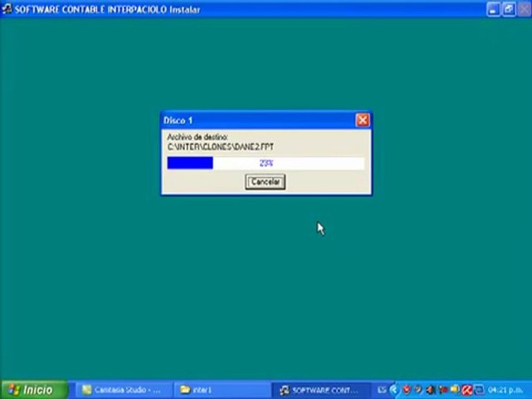532x399 pixels.
Task: Expand hidden system tray icons
Action: pyautogui.click(x=393, y=390)
